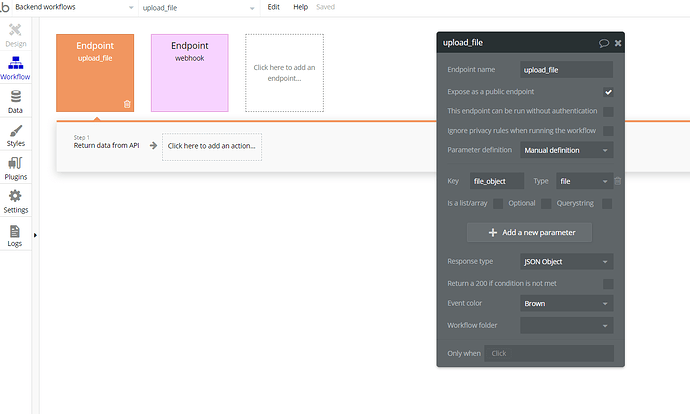The height and width of the screenshot is (414, 690).
Task: Expand the sidebar arrow next to Logs
Action: pyautogui.click(x=35, y=235)
